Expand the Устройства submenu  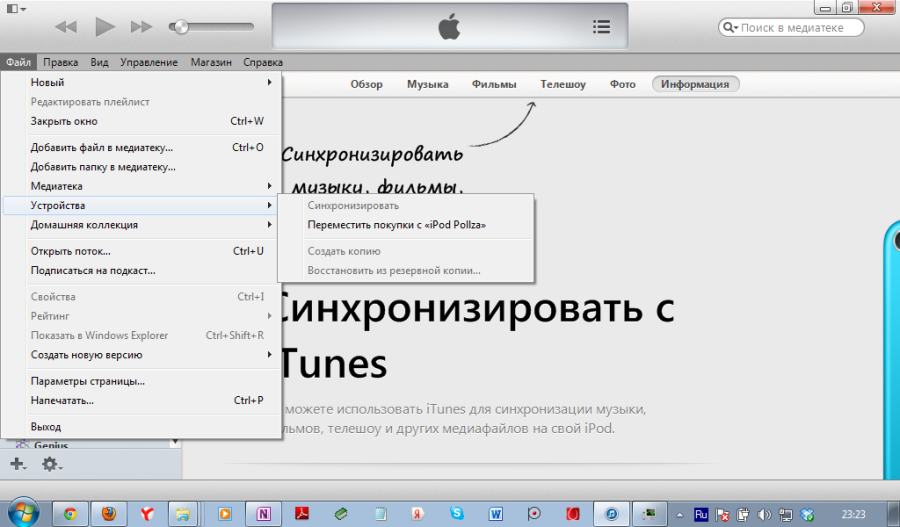[x=141, y=206]
